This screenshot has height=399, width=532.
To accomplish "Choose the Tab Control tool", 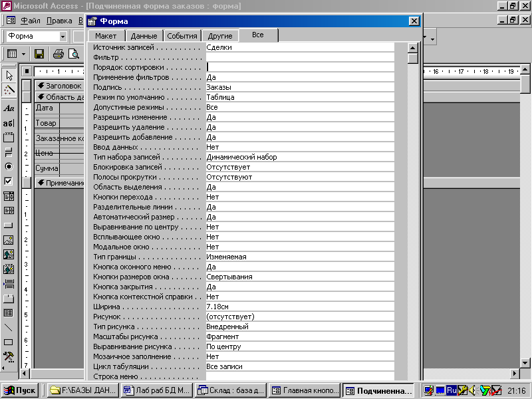I will point(9,298).
